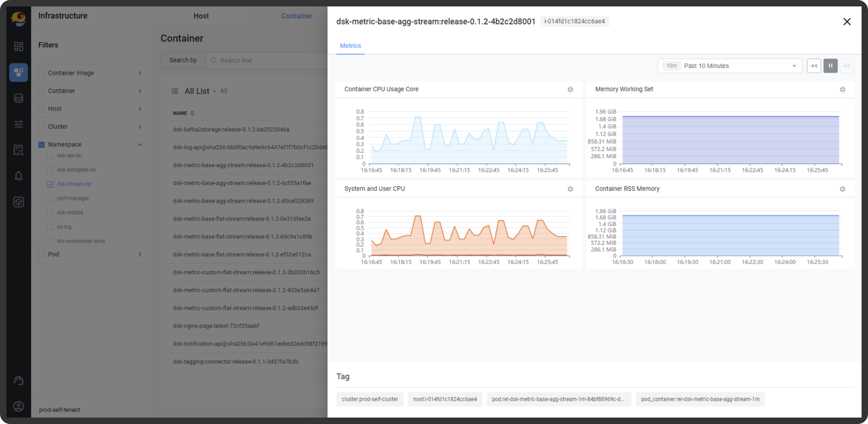Viewport: 868px width, 424px height.
Task: Open the database icon in sidebar
Action: [18, 98]
